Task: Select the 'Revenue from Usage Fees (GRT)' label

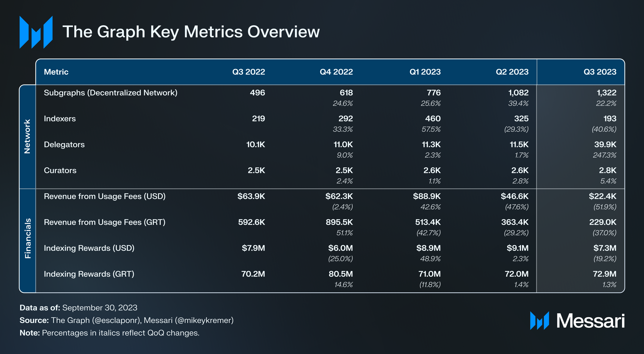Action: point(105,222)
